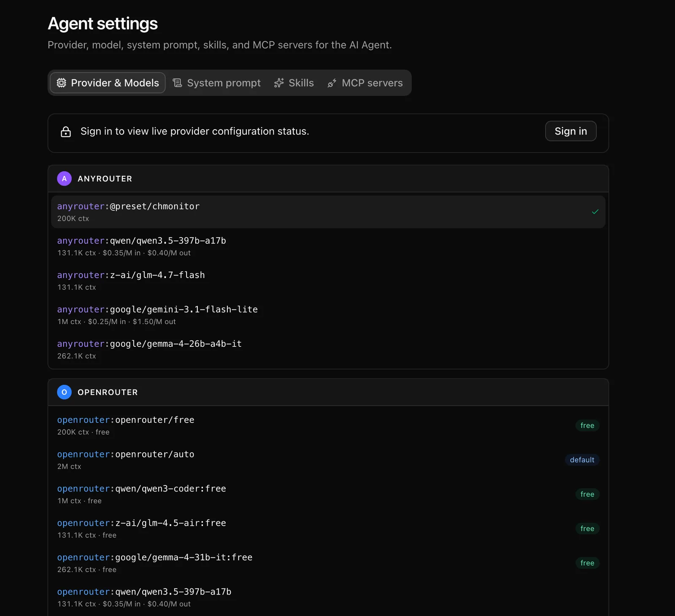
Task: Click the free badge on qwen3-coder:free
Action: (x=587, y=494)
